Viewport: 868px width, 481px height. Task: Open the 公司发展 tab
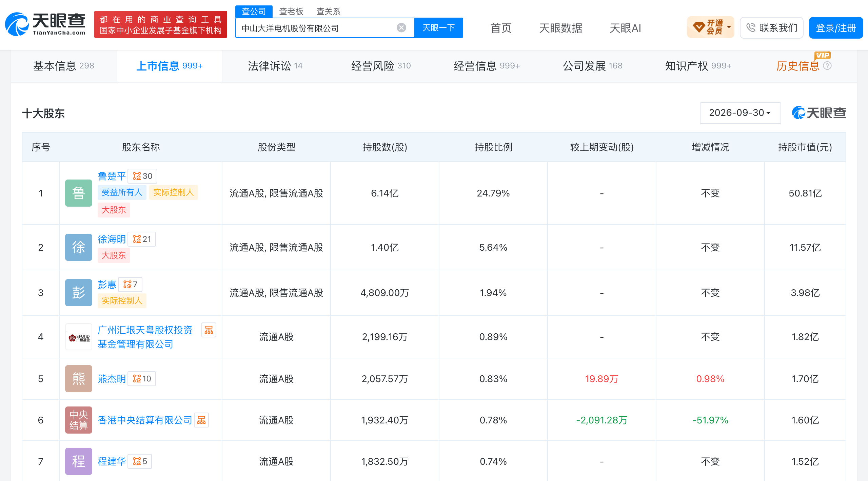click(592, 66)
